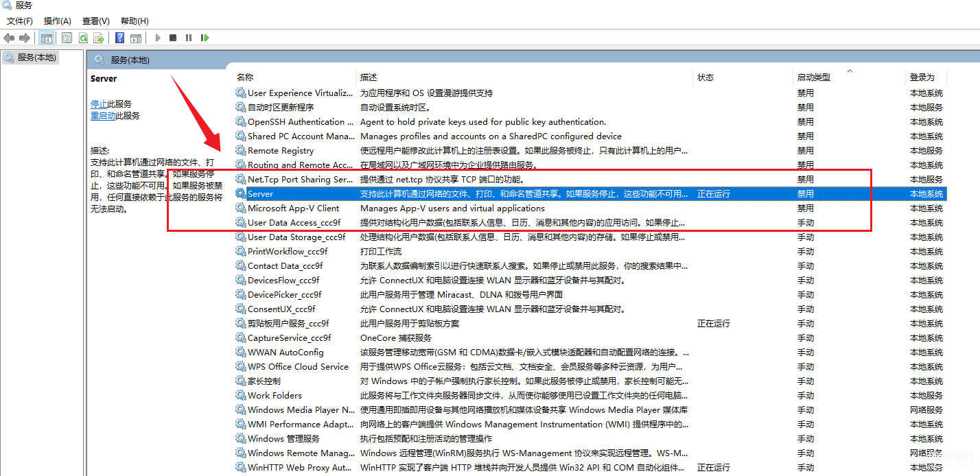Click the 停止 link for this service
This screenshot has width=980, height=476.
(x=99, y=104)
